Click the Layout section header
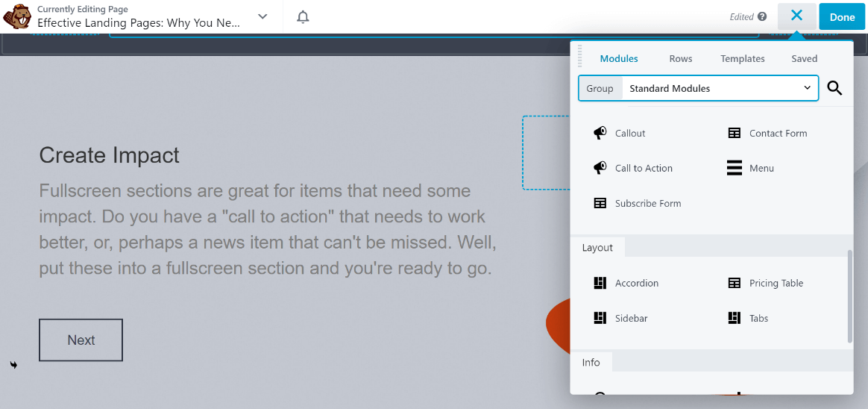868x409 pixels. coord(597,247)
